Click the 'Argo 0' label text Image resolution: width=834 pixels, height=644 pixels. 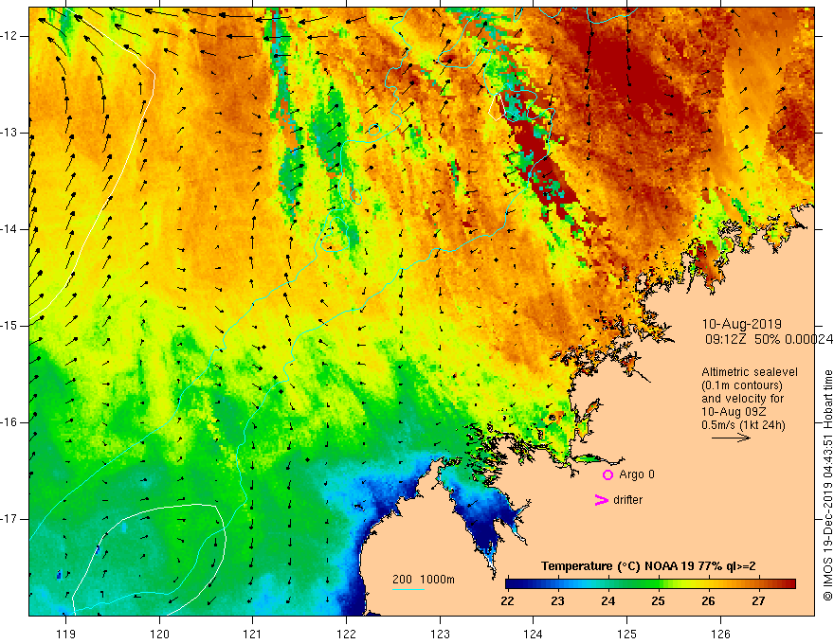(x=637, y=474)
